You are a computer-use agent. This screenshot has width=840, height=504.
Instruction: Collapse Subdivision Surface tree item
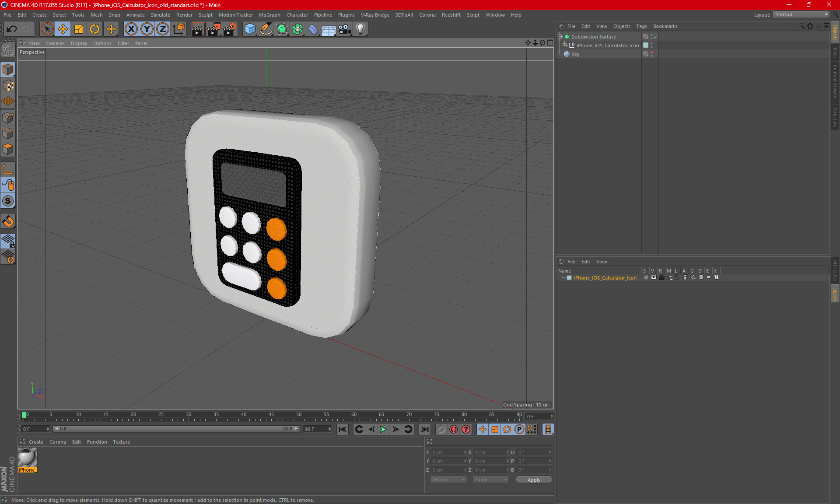click(x=560, y=37)
